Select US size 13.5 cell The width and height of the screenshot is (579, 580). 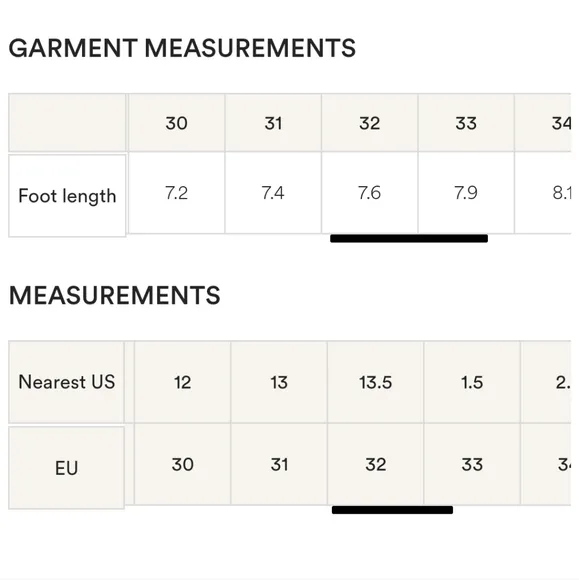coord(376,382)
